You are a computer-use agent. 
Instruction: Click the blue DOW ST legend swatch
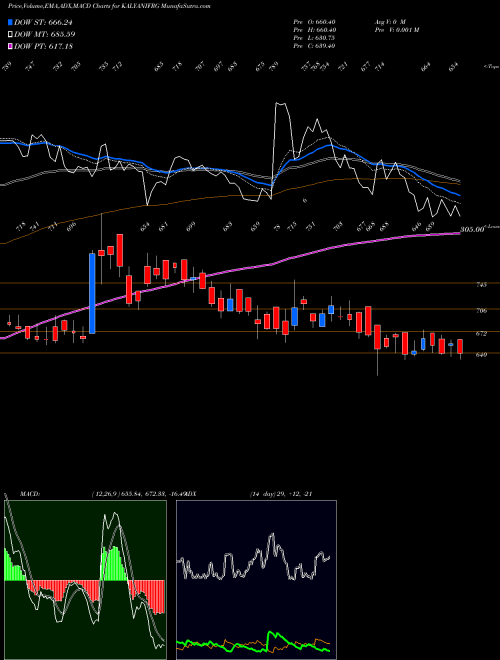pos(10,22)
